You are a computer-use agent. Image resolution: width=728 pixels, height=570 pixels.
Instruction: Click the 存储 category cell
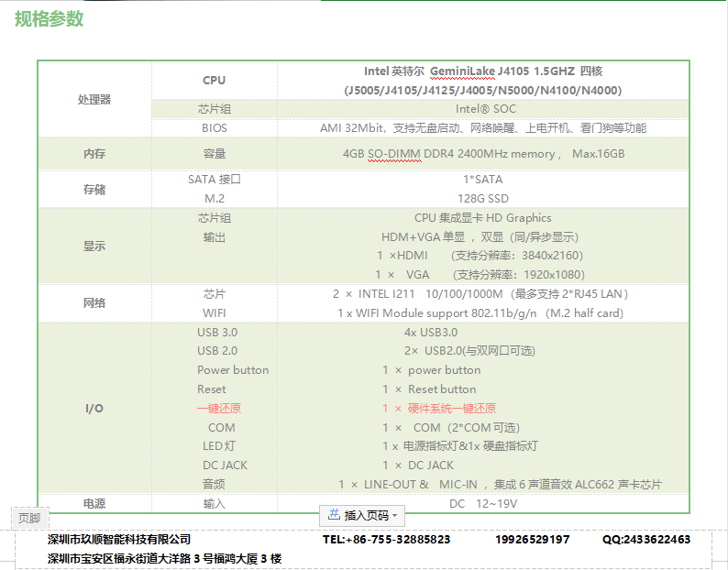point(94,190)
